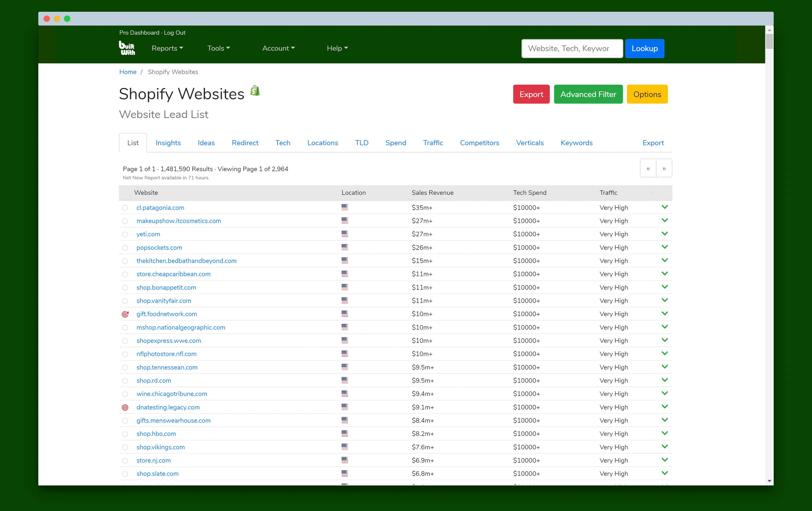812x511 pixels.
Task: Click the page vertical scrollbar thumb
Action: [769, 41]
